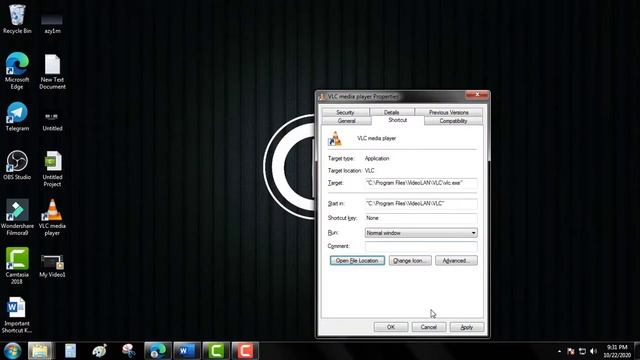Image resolution: width=640 pixels, height=360 pixels.
Task: Open Microsoft Edge from the taskbar
Action: point(158,351)
